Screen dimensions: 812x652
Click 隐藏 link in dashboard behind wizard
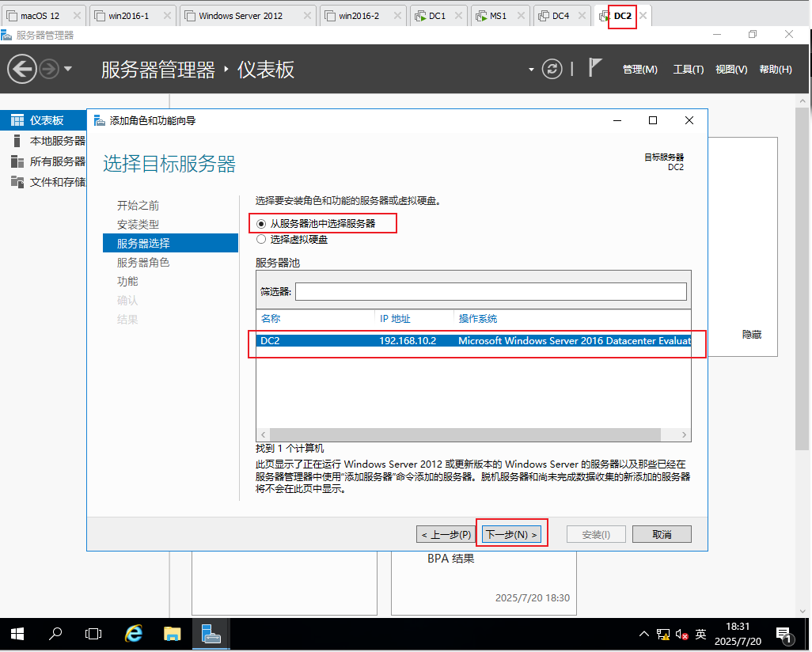tap(751, 335)
